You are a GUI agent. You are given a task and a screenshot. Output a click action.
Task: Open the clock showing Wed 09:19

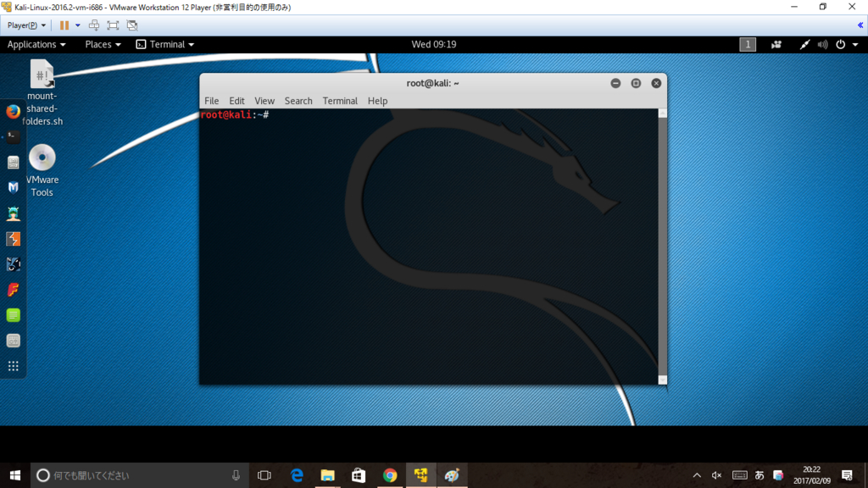434,44
